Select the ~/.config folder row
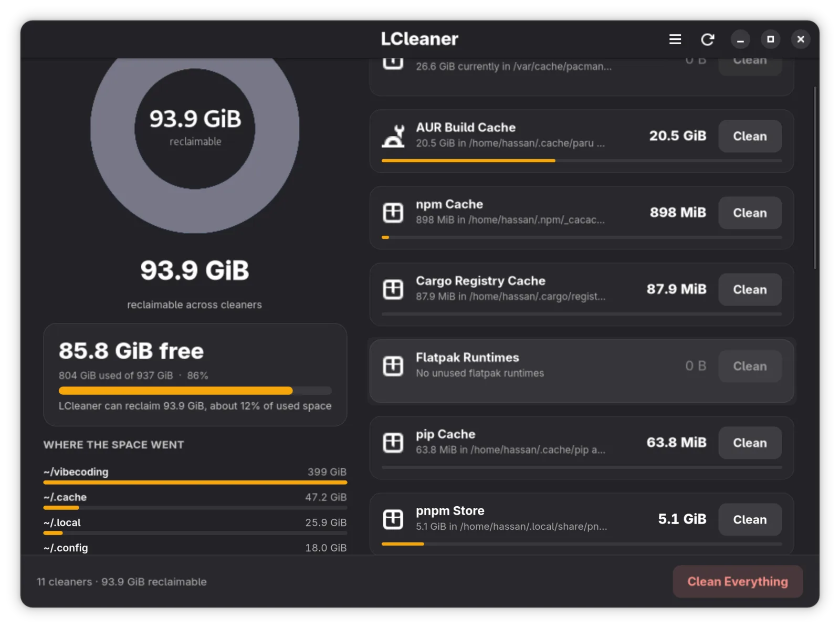This screenshot has width=840, height=628. click(x=195, y=548)
